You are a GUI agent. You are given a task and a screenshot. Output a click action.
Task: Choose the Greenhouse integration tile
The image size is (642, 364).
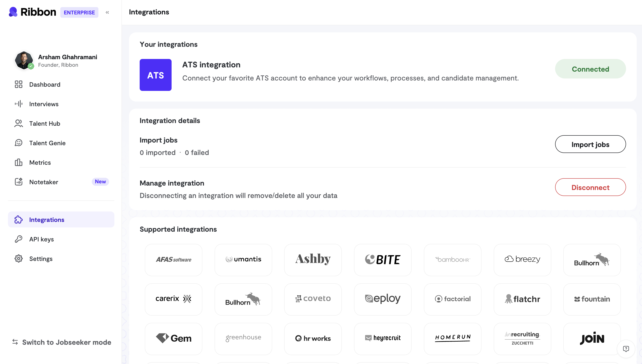pos(243,338)
